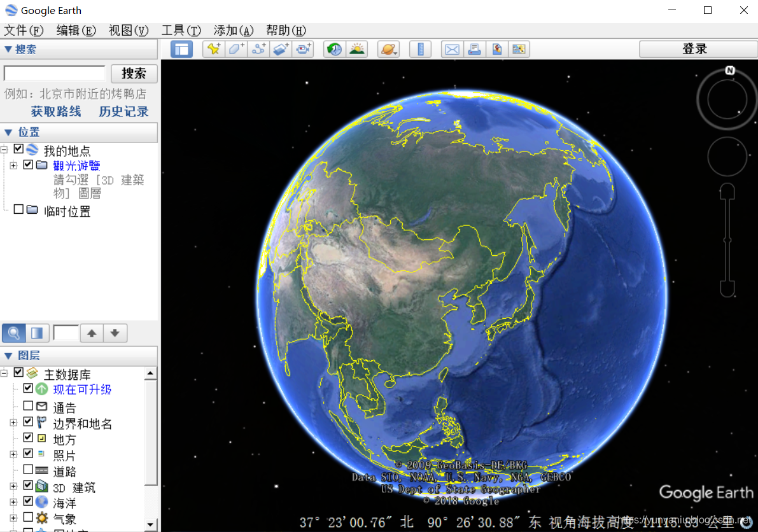Open the 视图(V) menu
This screenshot has width=758, height=532.
tap(129, 31)
